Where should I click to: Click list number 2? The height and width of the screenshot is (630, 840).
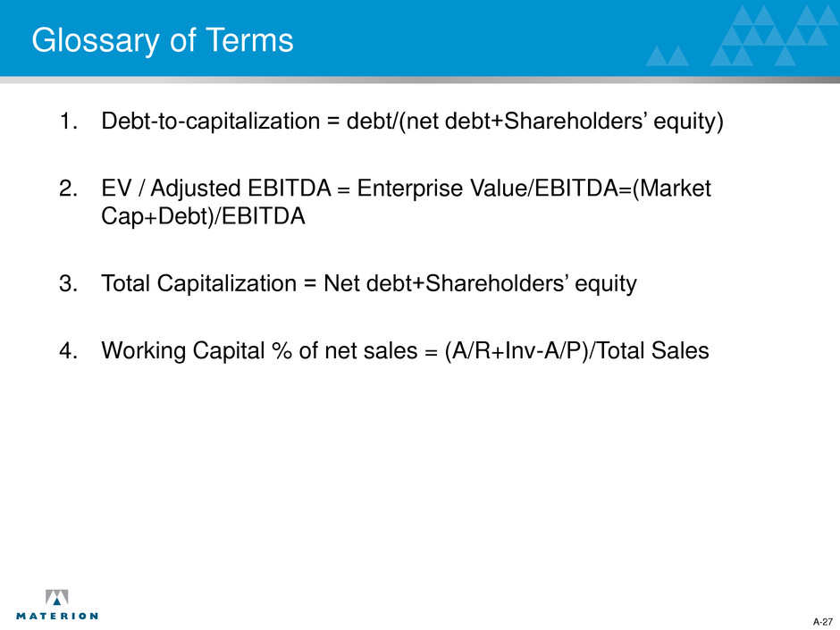point(68,189)
